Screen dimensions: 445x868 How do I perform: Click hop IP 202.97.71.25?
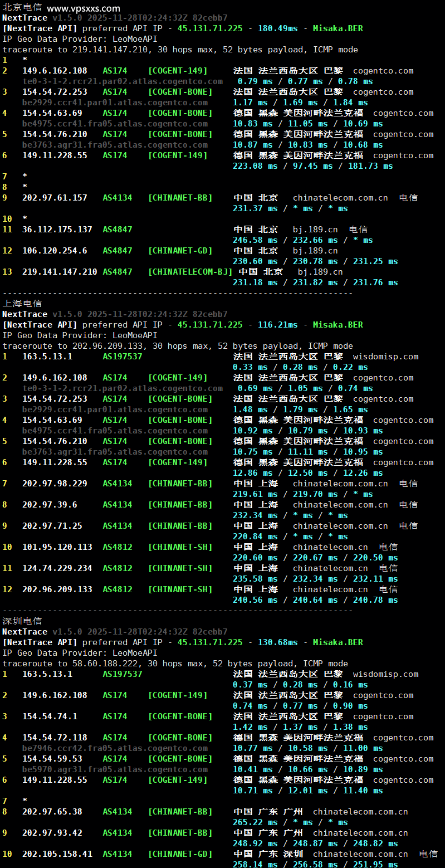point(52,526)
